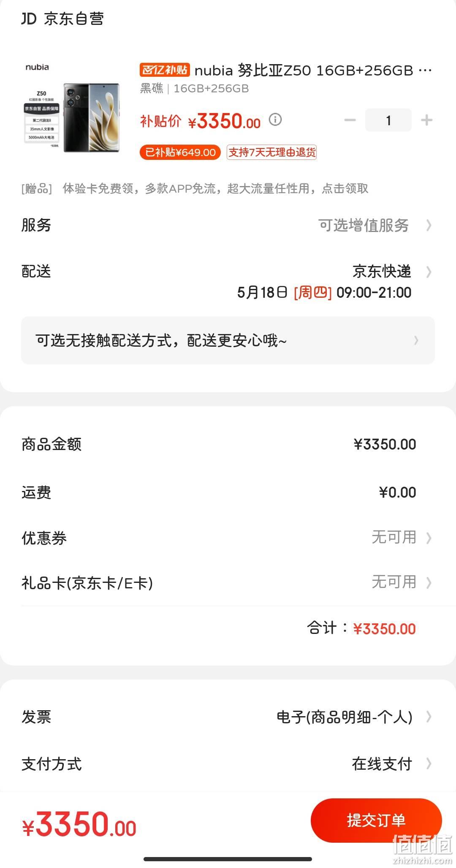Expand the contactless delivery option banner
This screenshot has width=456, height=868.
[x=228, y=340]
